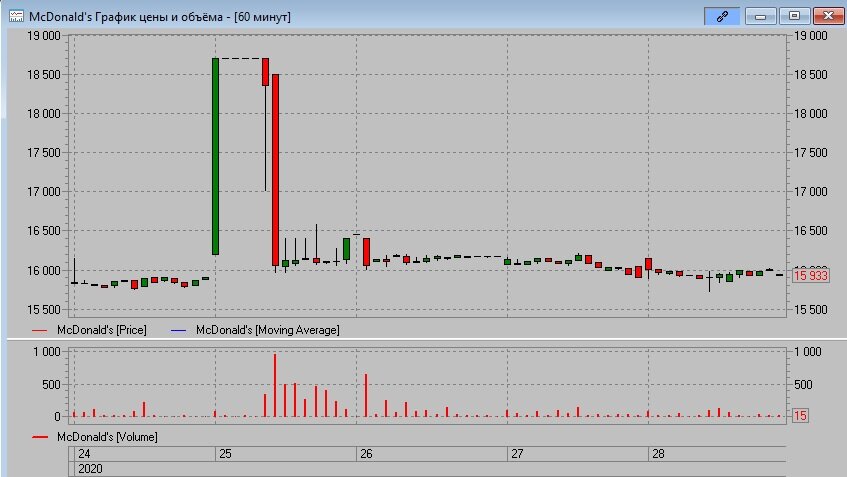Image resolution: width=847 pixels, height=477 pixels.
Task: Maximize the McDonald's chart window
Action: [x=794, y=16]
